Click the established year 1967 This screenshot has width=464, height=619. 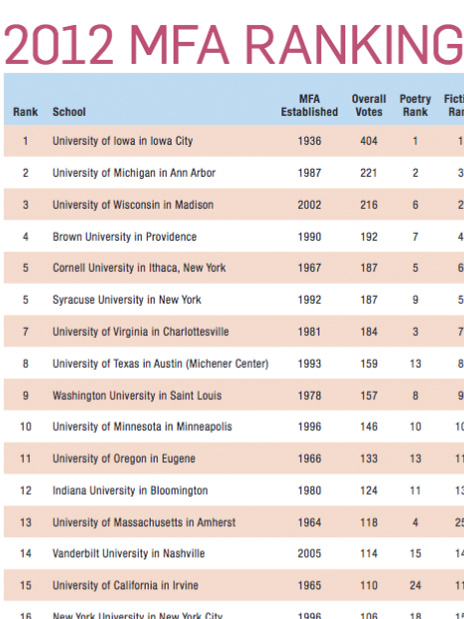[x=309, y=268]
